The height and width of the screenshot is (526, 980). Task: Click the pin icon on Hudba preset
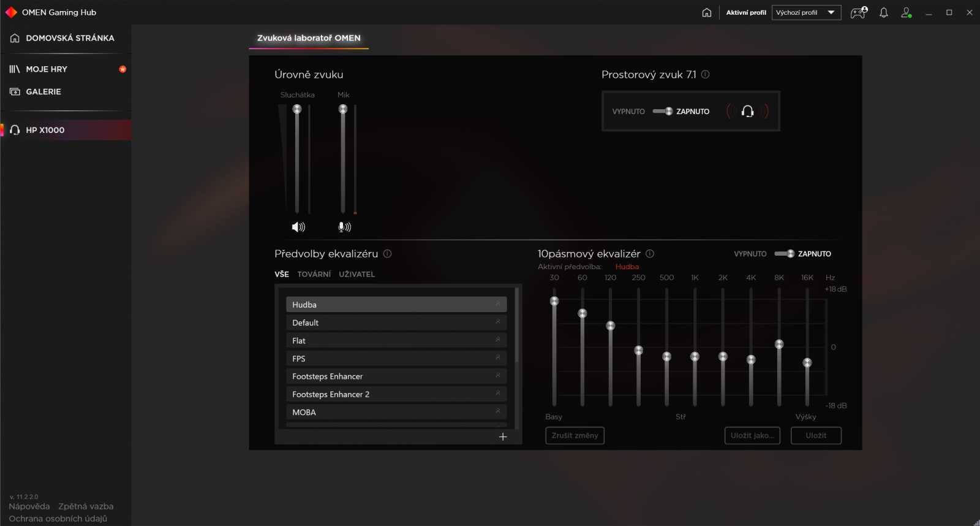(x=497, y=304)
